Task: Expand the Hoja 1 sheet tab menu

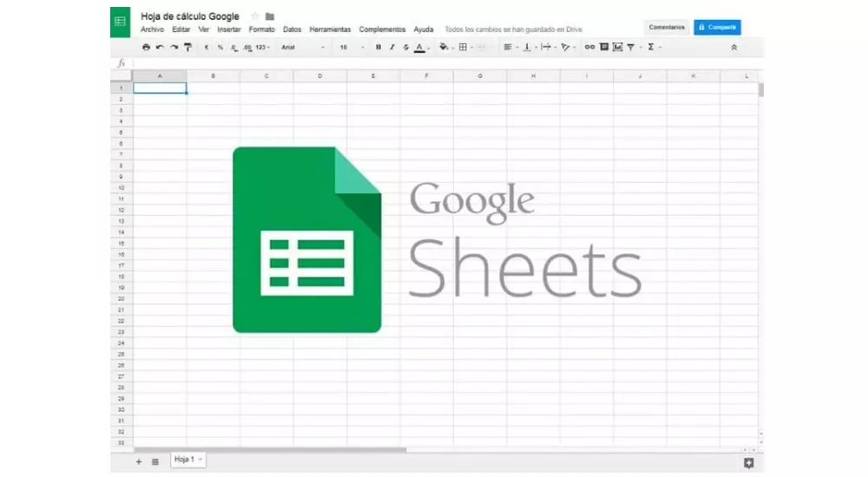Action: point(201,459)
